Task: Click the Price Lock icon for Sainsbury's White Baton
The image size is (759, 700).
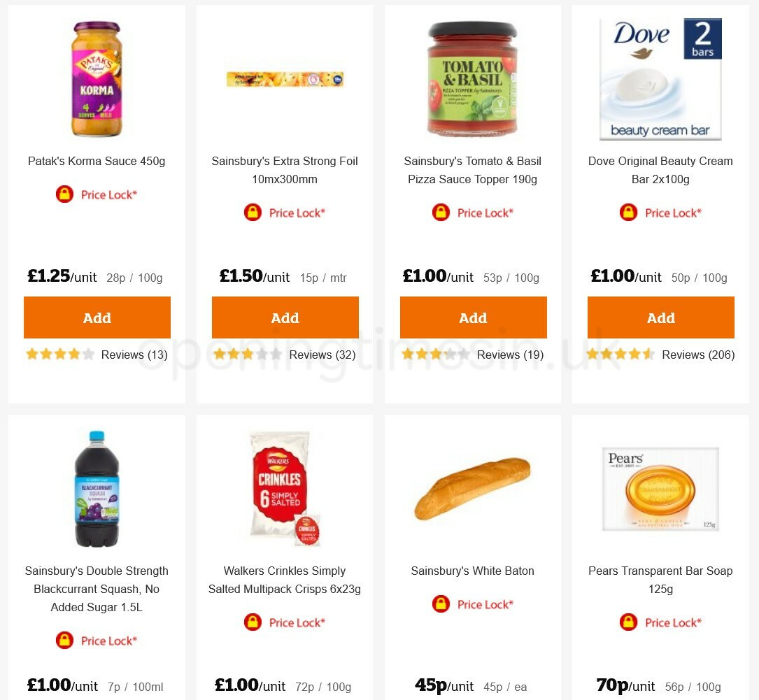Action: pos(441,603)
